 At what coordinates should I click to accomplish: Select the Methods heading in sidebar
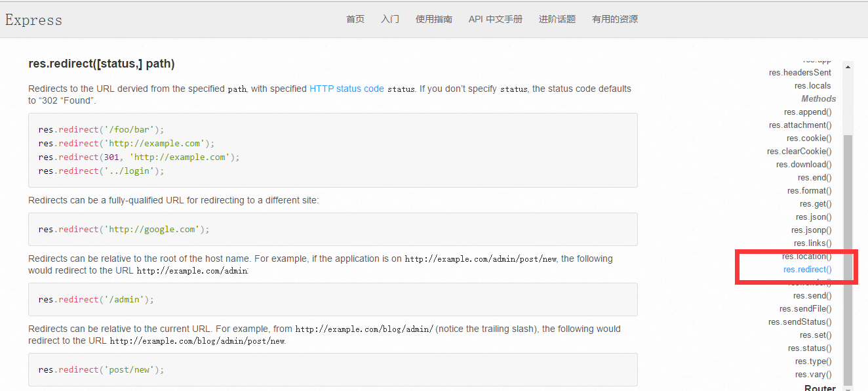[x=819, y=99]
